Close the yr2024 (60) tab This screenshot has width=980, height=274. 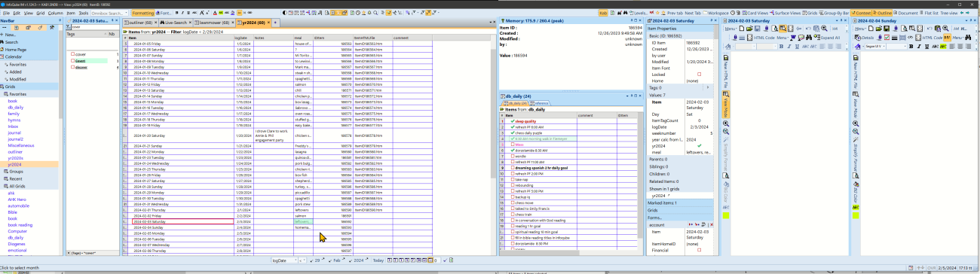pos(268,23)
